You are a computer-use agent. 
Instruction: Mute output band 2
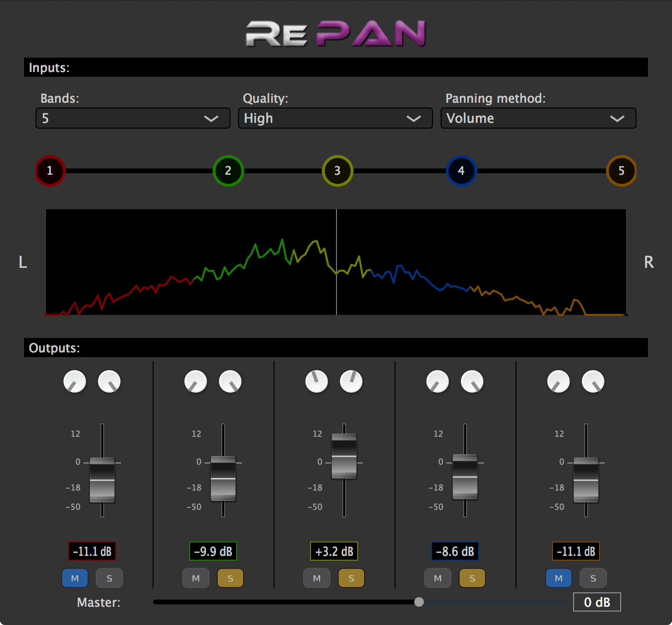[196, 578]
